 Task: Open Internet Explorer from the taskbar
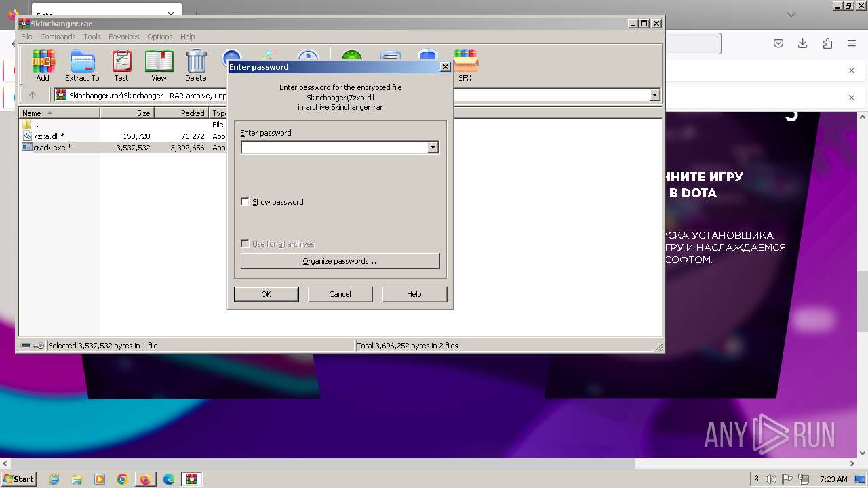pos(54,479)
